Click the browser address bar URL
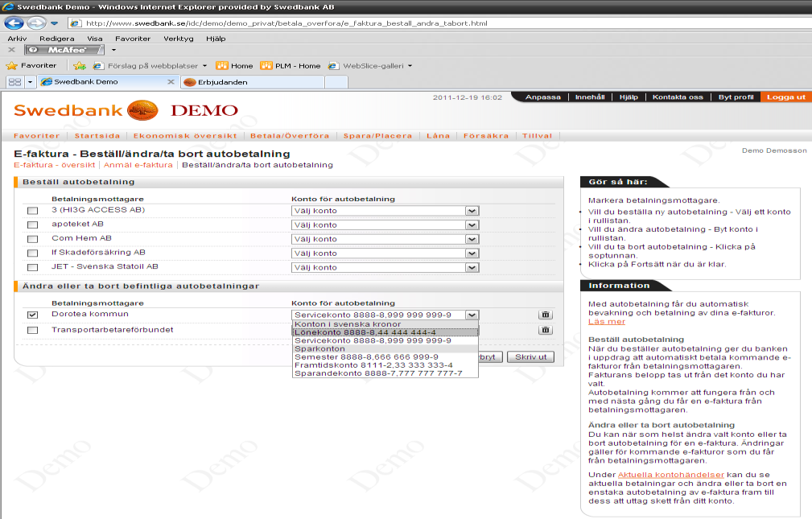 tap(286, 23)
